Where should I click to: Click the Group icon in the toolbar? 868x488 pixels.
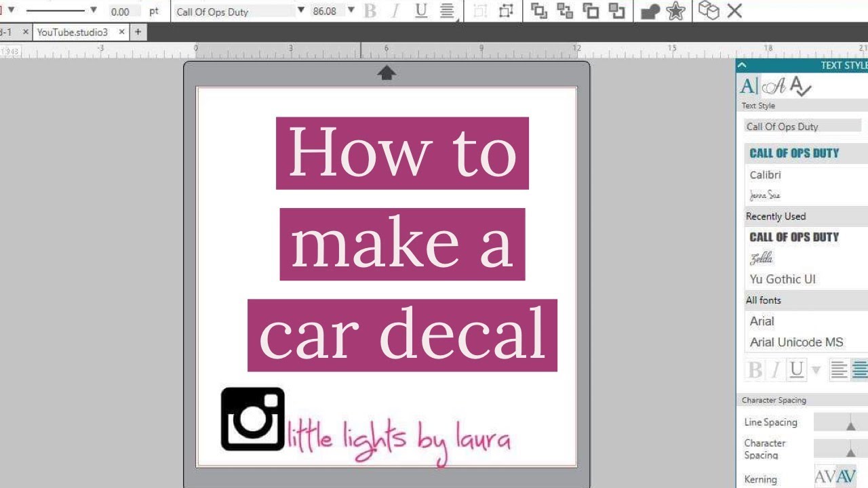point(480,11)
